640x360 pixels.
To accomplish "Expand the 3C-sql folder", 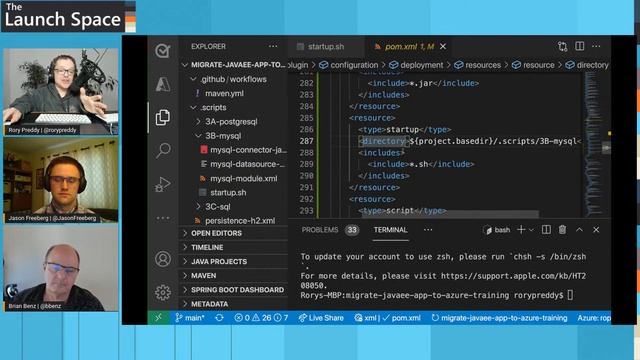I will (234, 207).
